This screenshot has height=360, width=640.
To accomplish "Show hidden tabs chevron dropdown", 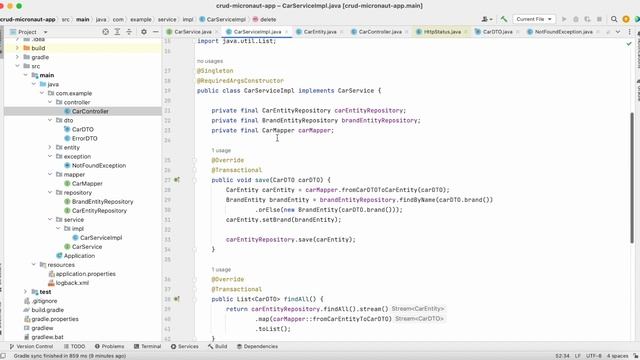I will (618, 32).
